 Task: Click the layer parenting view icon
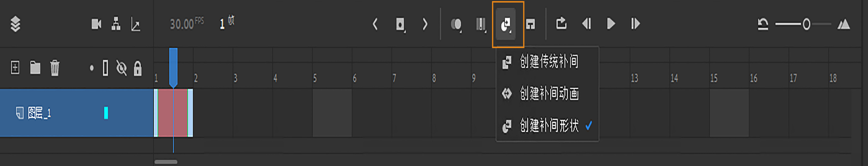point(116,24)
